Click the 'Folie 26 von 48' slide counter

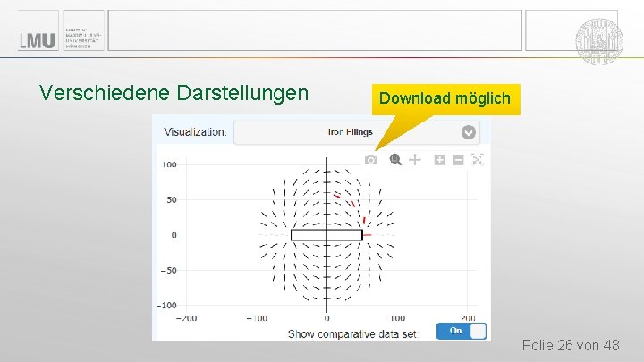coord(571,345)
